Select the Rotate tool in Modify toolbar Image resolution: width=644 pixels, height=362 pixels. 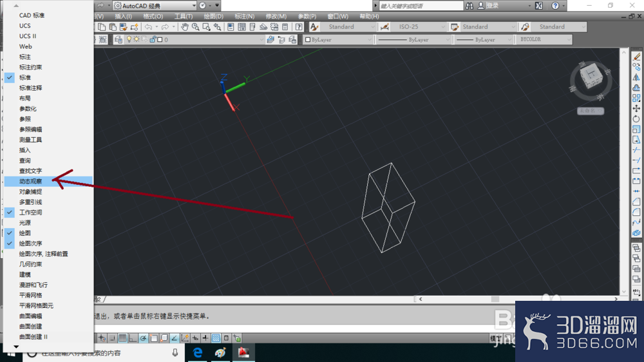coord(637,119)
